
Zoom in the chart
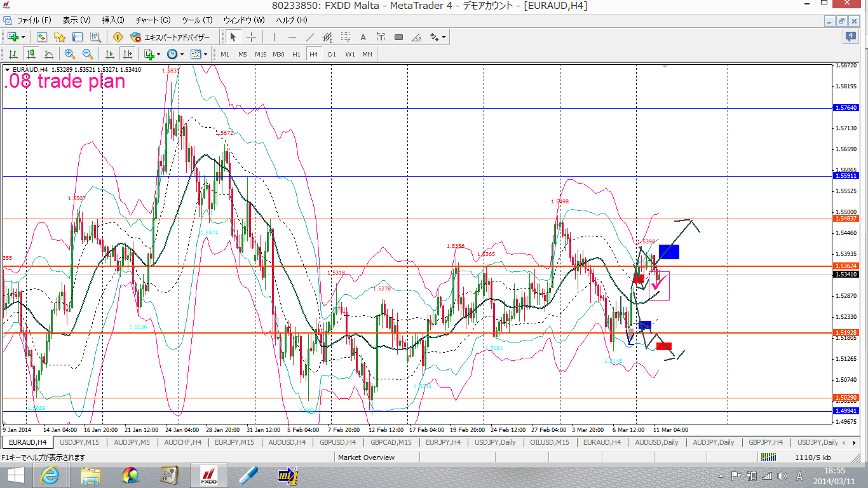[69, 54]
